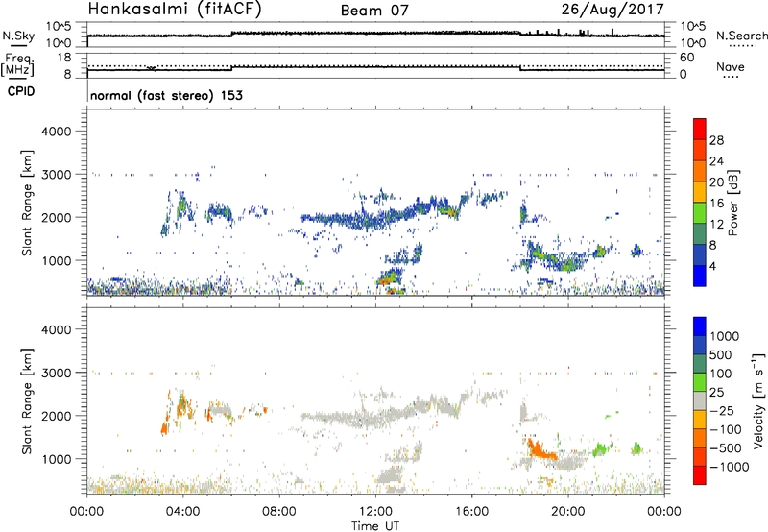This screenshot has width=768, height=532.
Task: Click the 16 label on power colorbar
Action: 716,204
